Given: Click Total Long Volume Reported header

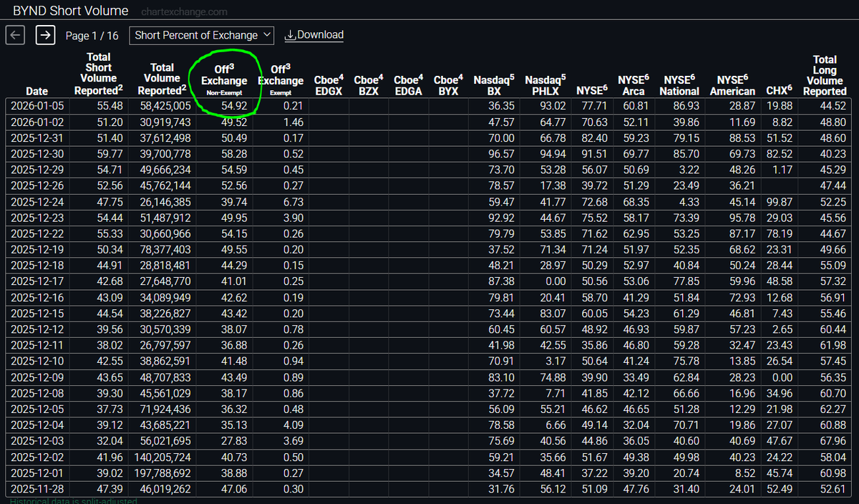Looking at the screenshot, I should coord(825,75).
